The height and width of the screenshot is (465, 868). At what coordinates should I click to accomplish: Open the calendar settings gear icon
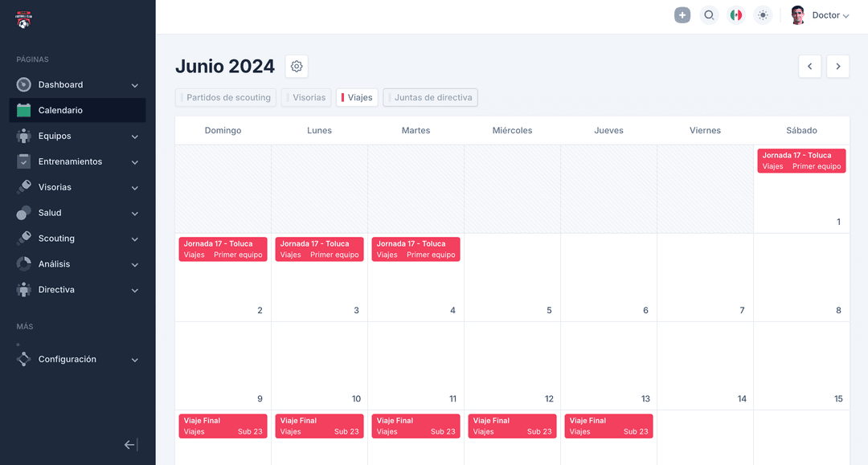(x=296, y=66)
